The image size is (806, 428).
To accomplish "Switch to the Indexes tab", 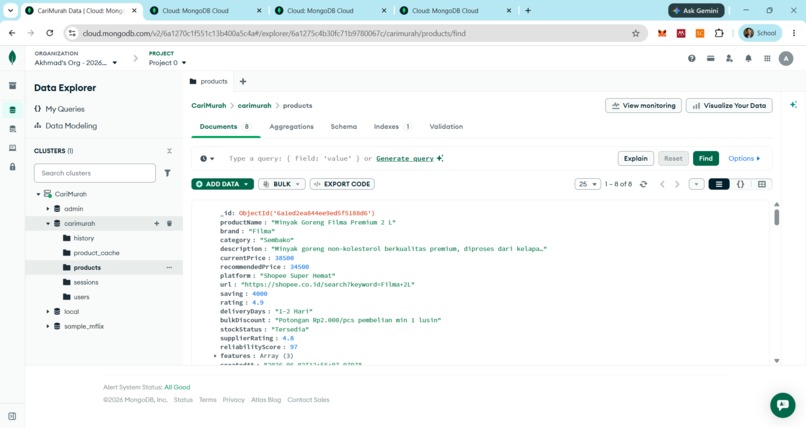I will click(x=392, y=126).
